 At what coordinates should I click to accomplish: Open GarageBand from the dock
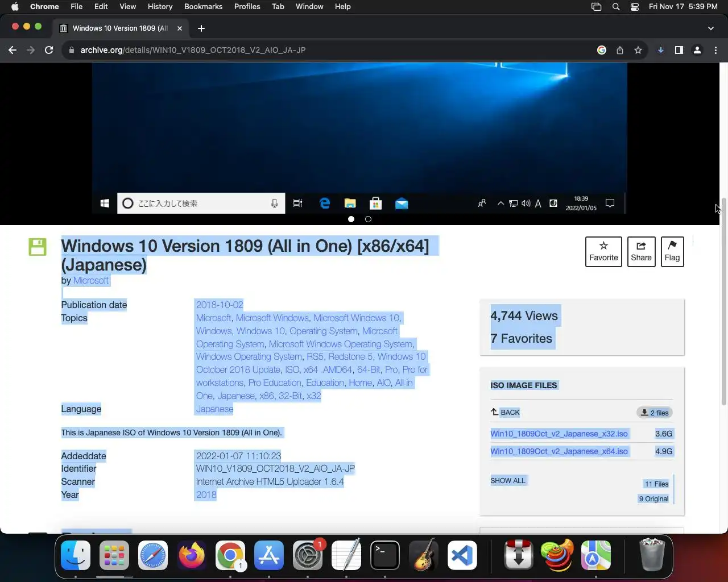point(424,555)
